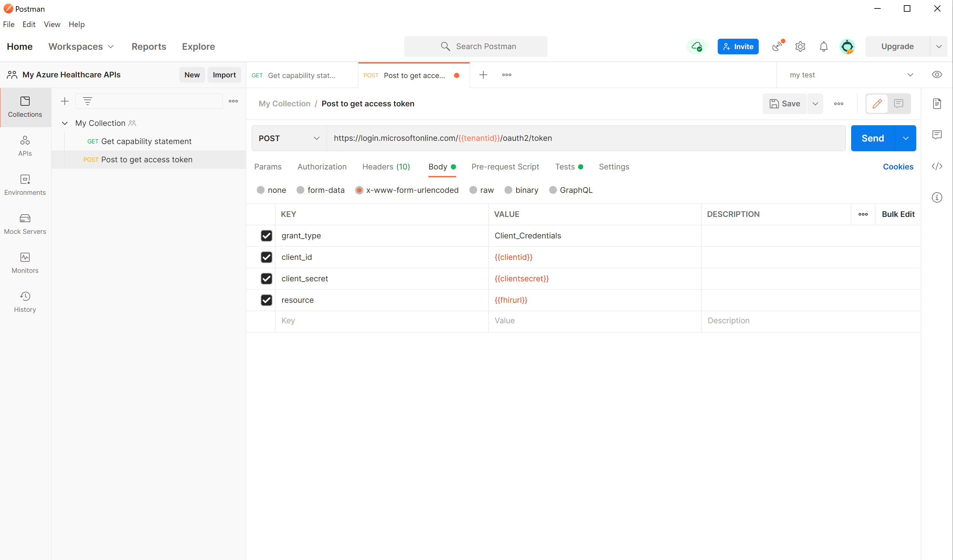Switch to comment mode icon next to pencil
Image resolution: width=953 pixels, height=560 pixels.
pos(899,103)
